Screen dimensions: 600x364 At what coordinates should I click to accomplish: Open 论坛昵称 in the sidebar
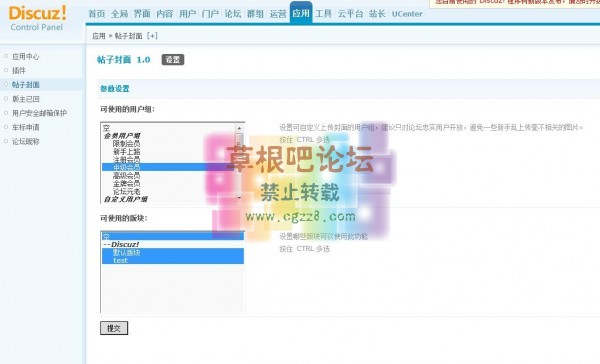tap(26, 141)
